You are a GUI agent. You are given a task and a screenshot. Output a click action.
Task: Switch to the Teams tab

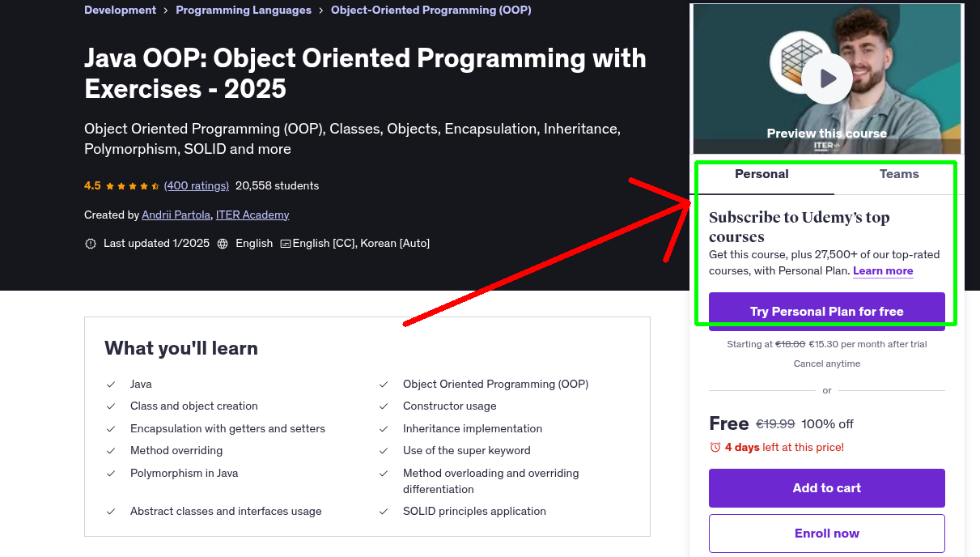coord(899,174)
